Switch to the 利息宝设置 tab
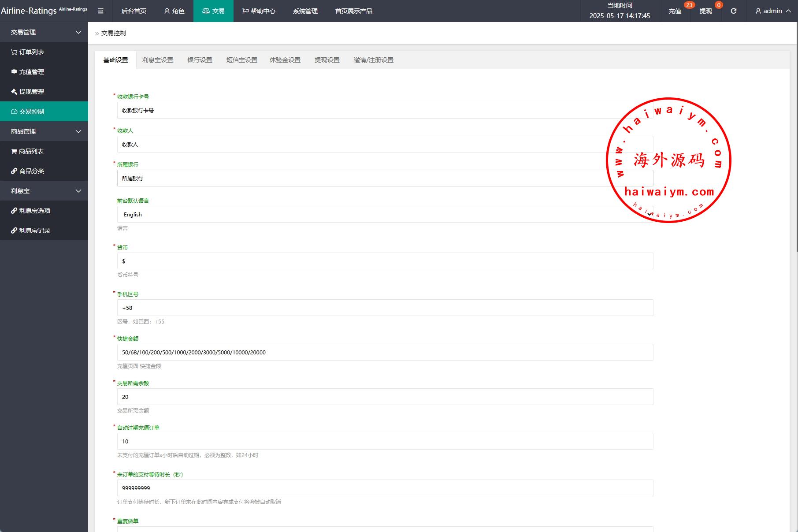This screenshot has height=532, width=798. pos(157,60)
